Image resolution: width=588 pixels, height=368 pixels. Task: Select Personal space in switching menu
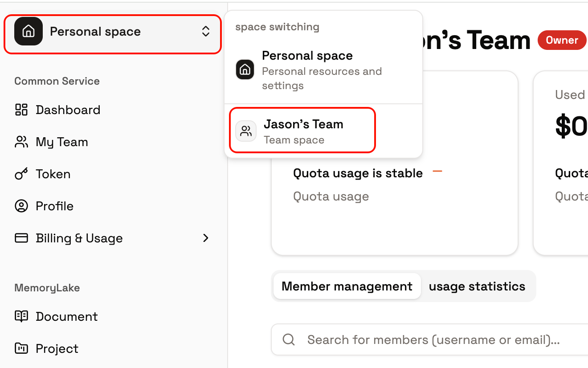[323, 70]
